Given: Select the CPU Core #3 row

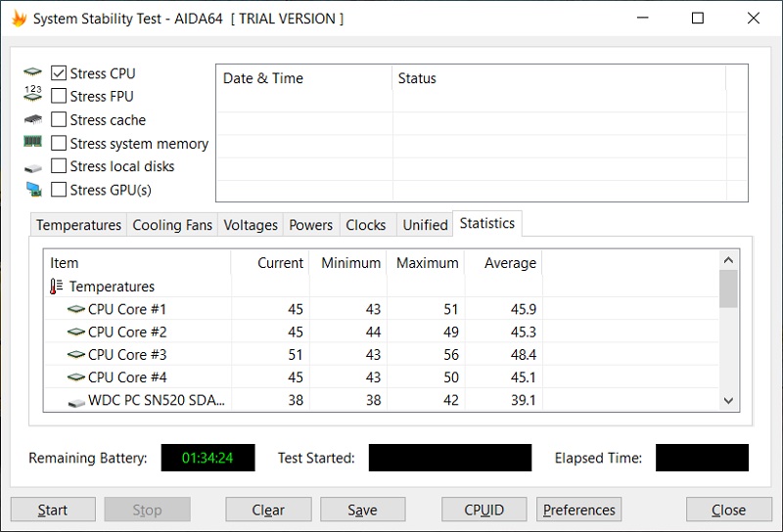Looking at the screenshot, I should [x=382, y=354].
